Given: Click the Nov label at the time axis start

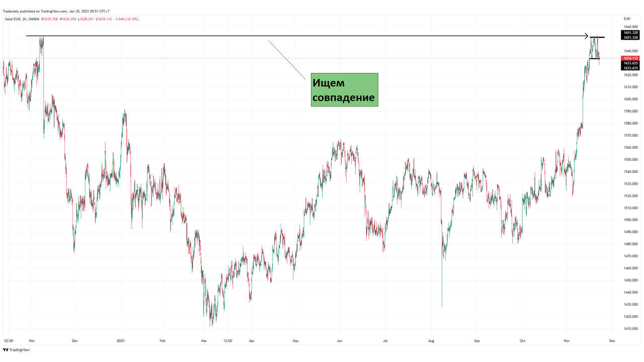Looking at the screenshot, I should 31,340.
